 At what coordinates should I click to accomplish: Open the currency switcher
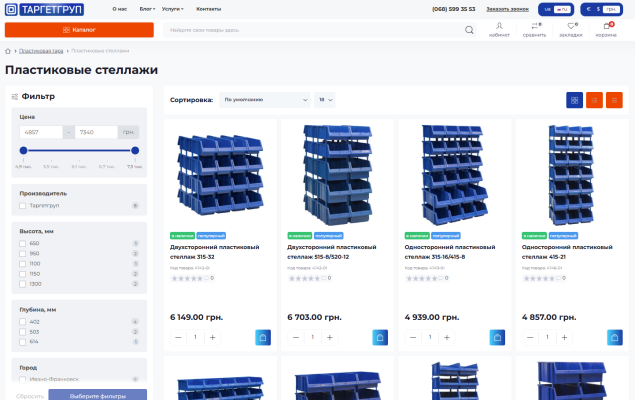tap(601, 9)
